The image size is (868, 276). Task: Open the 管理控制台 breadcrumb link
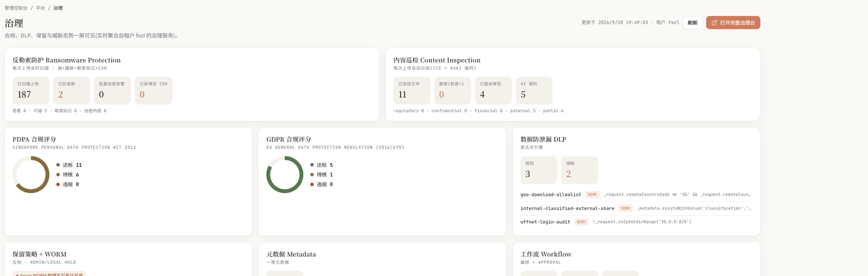pyautogui.click(x=16, y=8)
